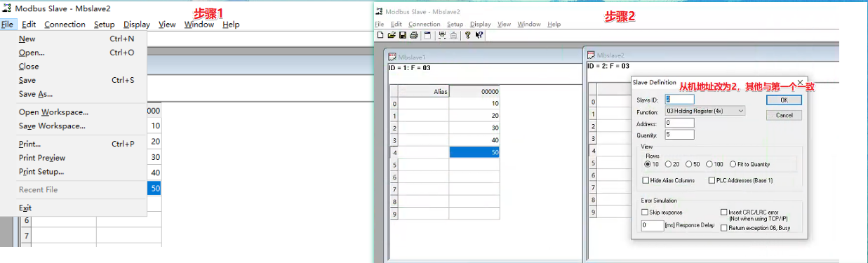The image size is (868, 263).
Task: Select the highlighted cell with value 50
Action: (474, 152)
